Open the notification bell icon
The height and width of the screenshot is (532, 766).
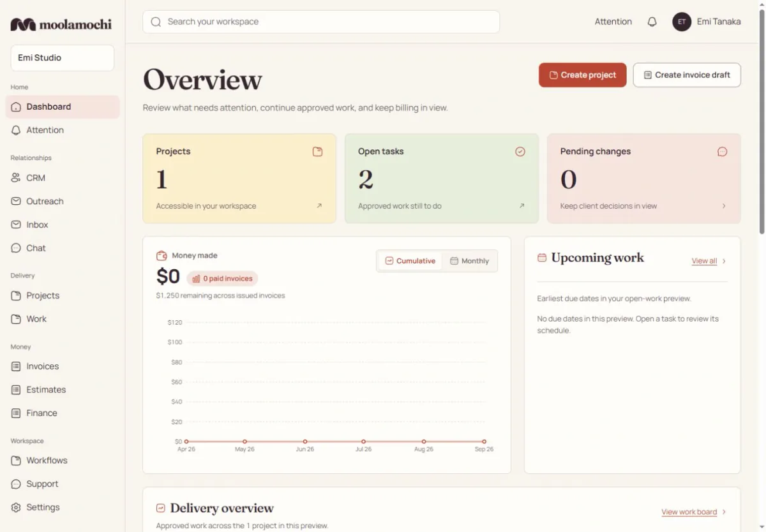pos(652,22)
